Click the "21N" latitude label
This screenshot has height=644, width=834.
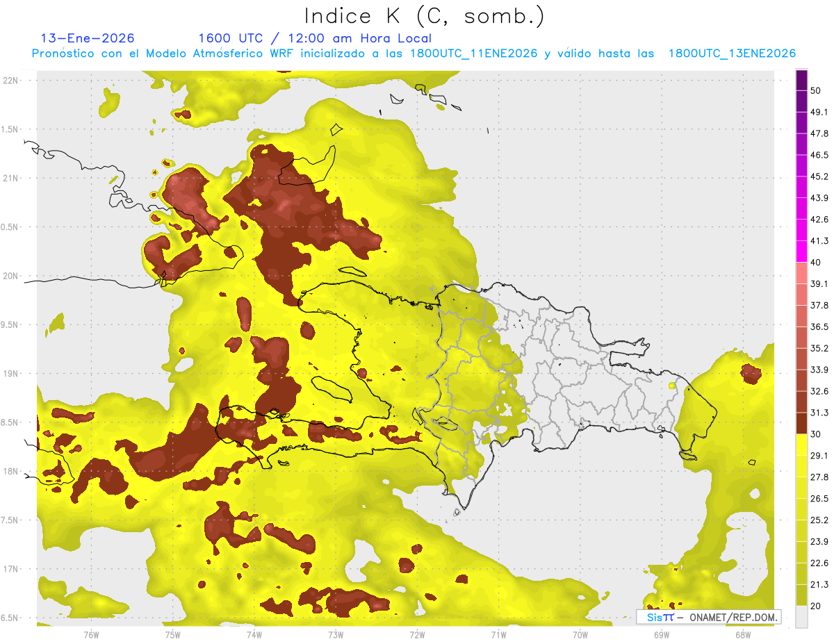[x=10, y=178]
